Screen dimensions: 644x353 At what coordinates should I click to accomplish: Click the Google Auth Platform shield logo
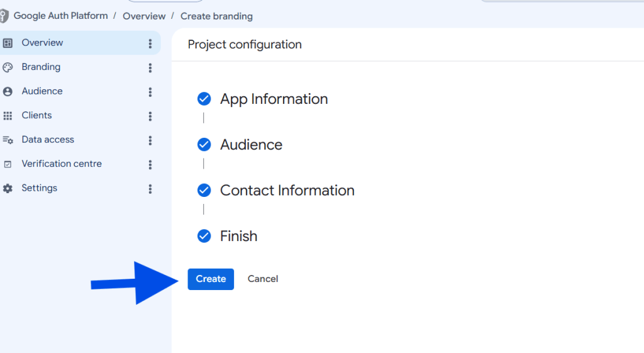pyautogui.click(x=4, y=16)
